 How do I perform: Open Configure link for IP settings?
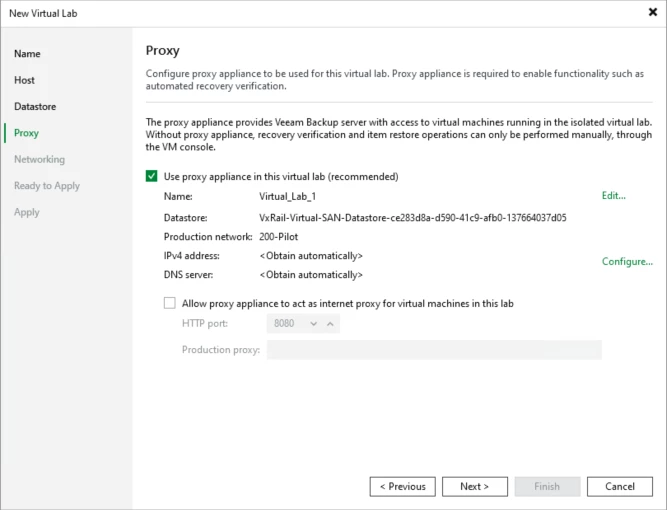(627, 262)
